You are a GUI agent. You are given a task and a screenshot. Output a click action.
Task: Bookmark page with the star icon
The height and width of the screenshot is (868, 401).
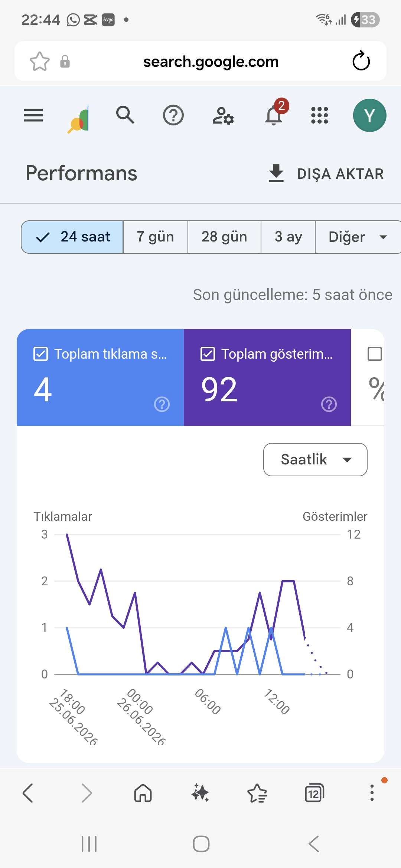[x=39, y=61]
